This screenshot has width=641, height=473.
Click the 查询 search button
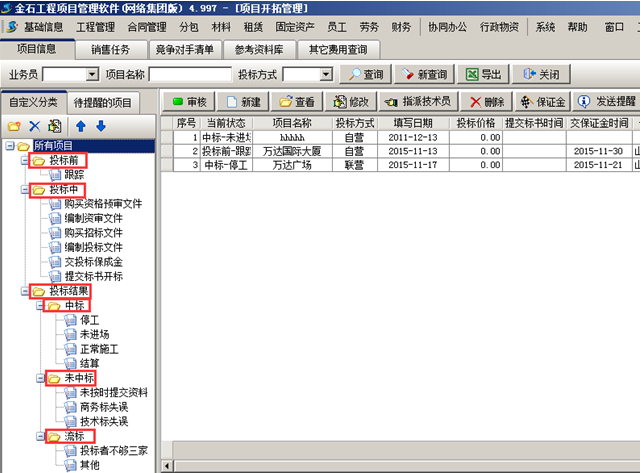tap(364, 74)
